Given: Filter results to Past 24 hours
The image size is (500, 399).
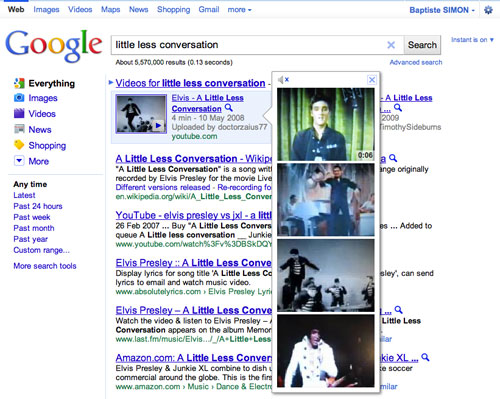Looking at the screenshot, I should [x=38, y=206].
